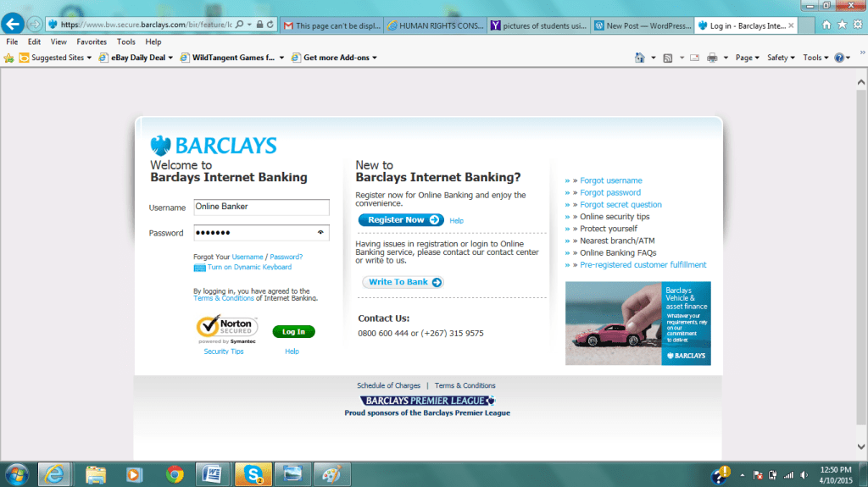Reveal password using the eye icon
Screen dimensions: 868x487
(320, 232)
